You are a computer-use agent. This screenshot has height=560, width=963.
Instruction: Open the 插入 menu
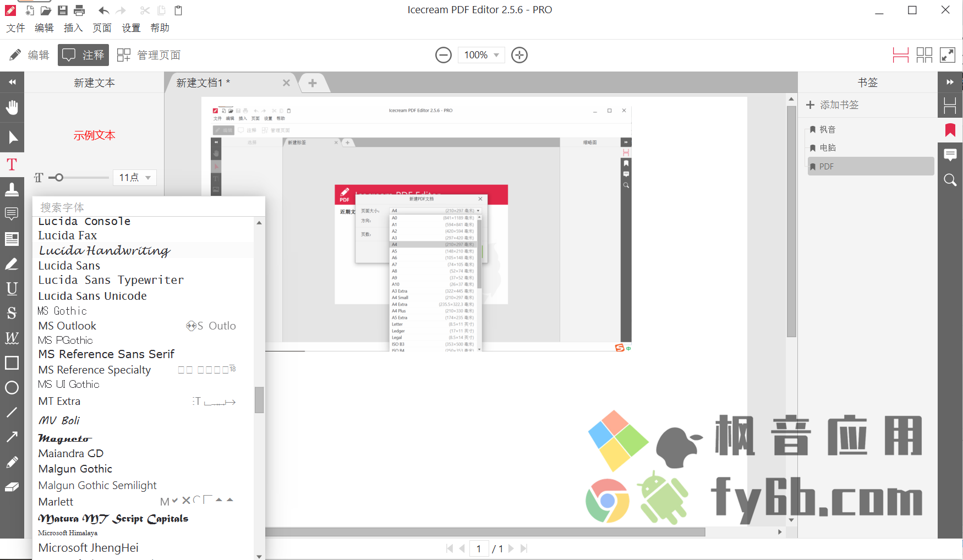click(73, 28)
